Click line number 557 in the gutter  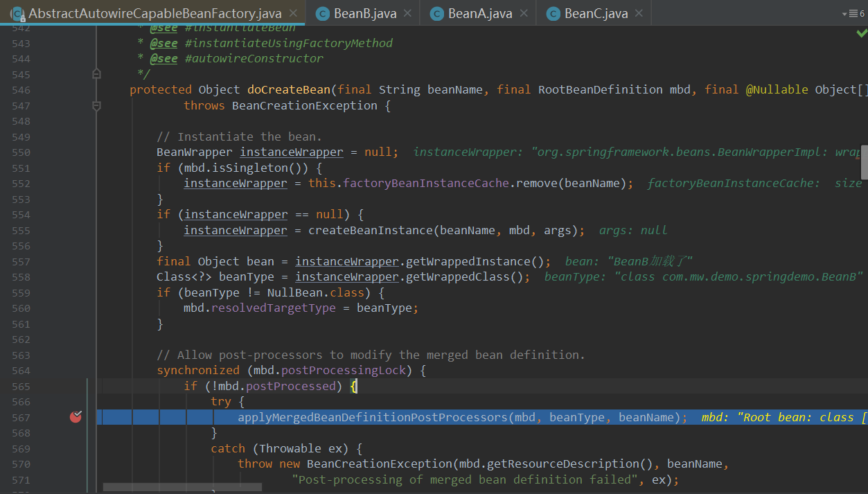pyautogui.click(x=21, y=261)
